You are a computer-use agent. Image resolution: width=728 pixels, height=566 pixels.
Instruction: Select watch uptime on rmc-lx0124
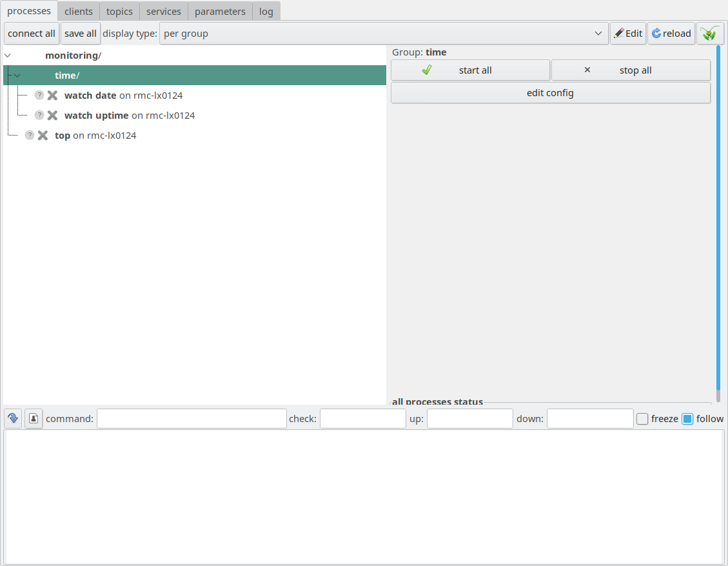[130, 116]
